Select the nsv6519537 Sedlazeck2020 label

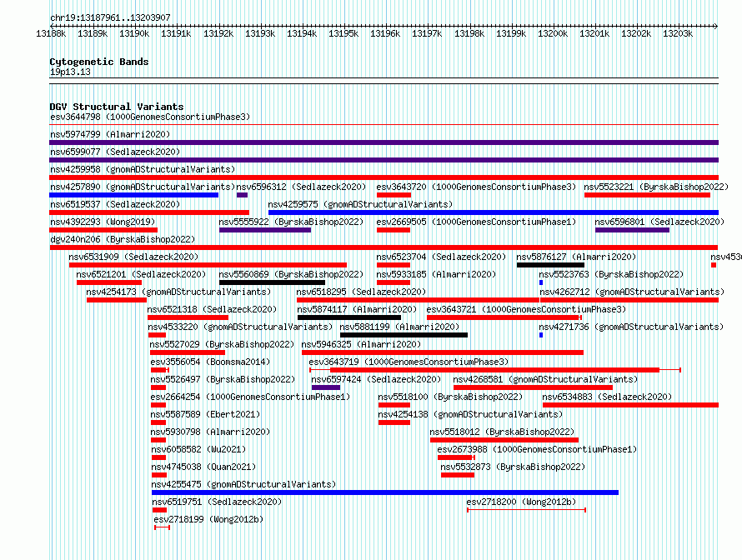(115, 204)
